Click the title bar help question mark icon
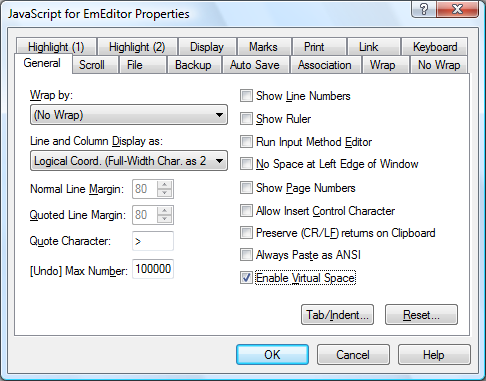This screenshot has width=486, height=381. click(x=424, y=9)
